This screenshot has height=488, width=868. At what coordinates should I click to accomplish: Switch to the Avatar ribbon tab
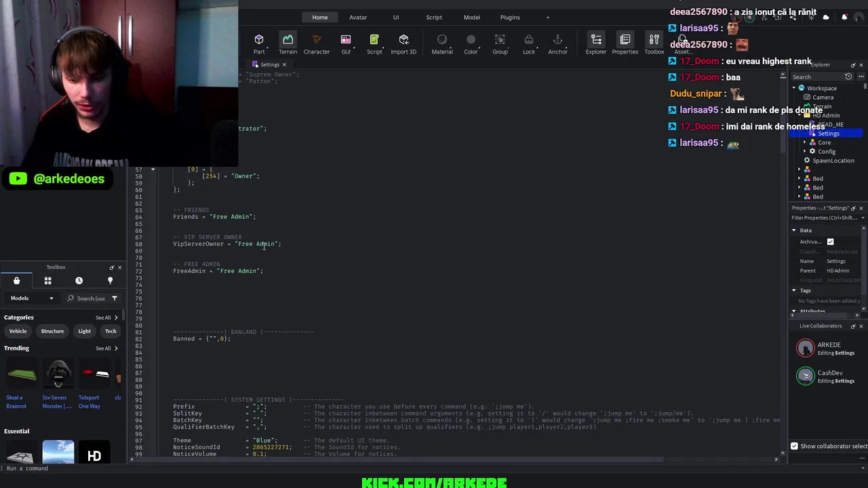(x=358, y=17)
